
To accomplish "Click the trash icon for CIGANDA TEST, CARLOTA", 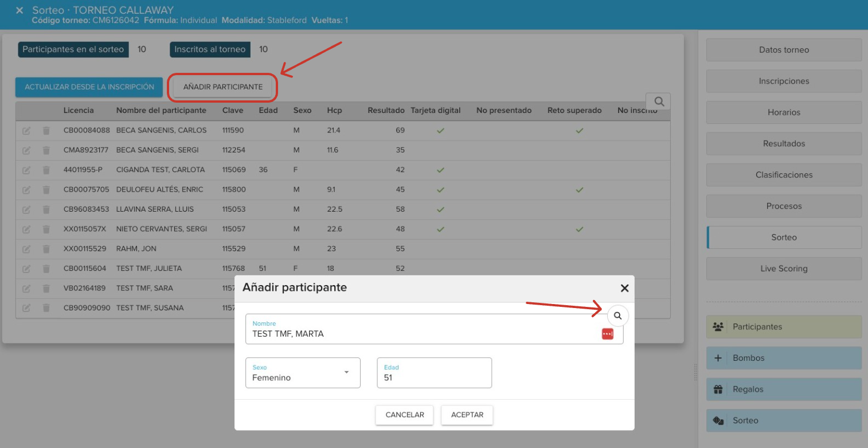I will point(46,170).
